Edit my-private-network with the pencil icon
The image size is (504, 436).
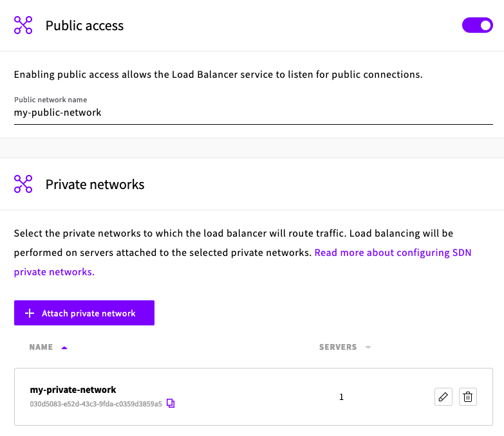443,397
